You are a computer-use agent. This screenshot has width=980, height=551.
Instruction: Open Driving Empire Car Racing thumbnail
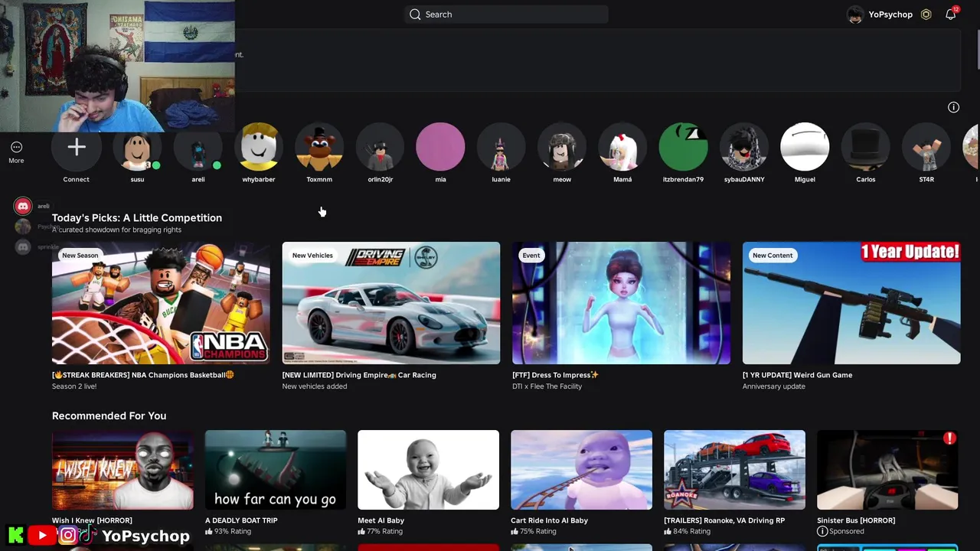click(390, 303)
